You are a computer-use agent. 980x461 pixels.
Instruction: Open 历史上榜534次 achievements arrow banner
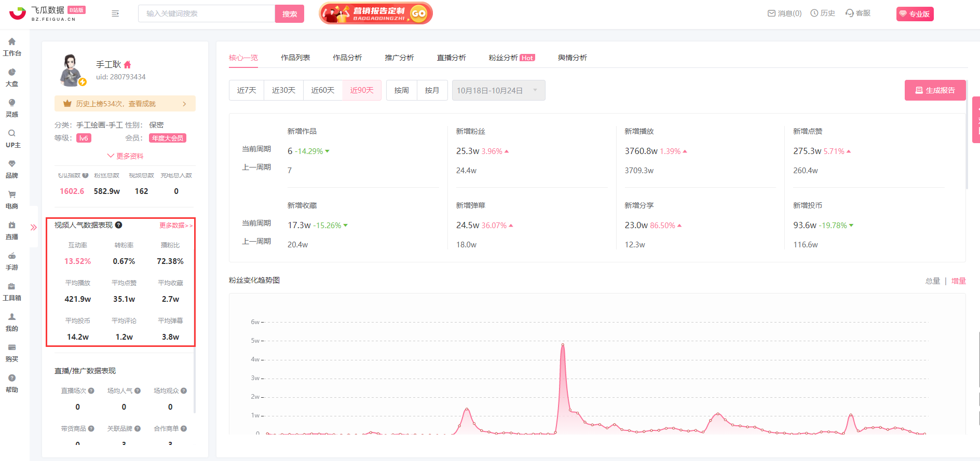coord(125,104)
